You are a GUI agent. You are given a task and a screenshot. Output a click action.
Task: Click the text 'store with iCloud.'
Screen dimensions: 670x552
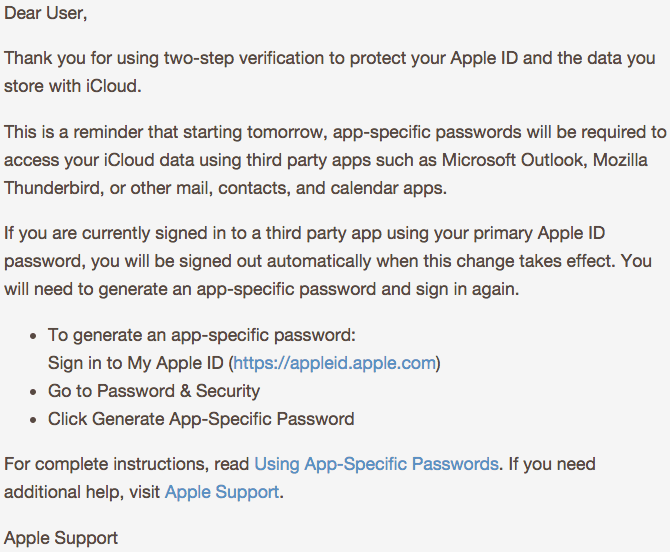pos(73,86)
